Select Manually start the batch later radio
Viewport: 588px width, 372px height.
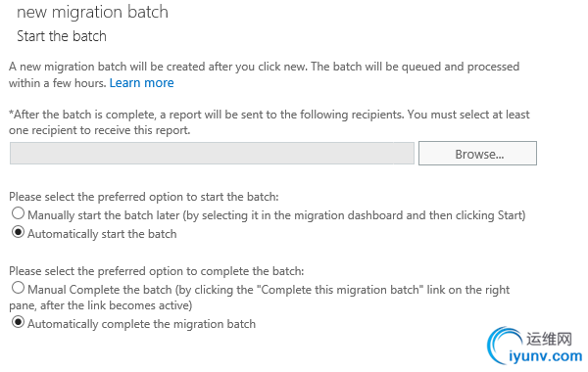pos(18,213)
